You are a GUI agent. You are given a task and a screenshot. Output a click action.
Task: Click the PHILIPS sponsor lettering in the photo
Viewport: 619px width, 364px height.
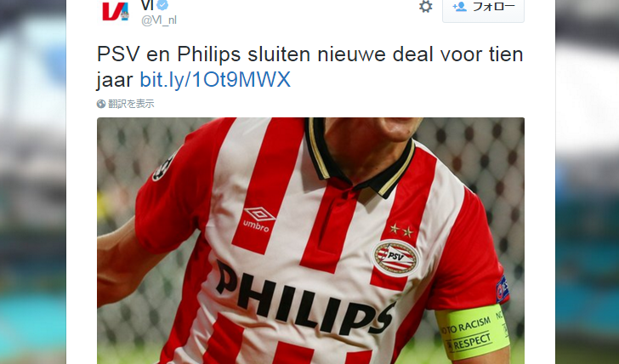pyautogui.click(x=304, y=298)
